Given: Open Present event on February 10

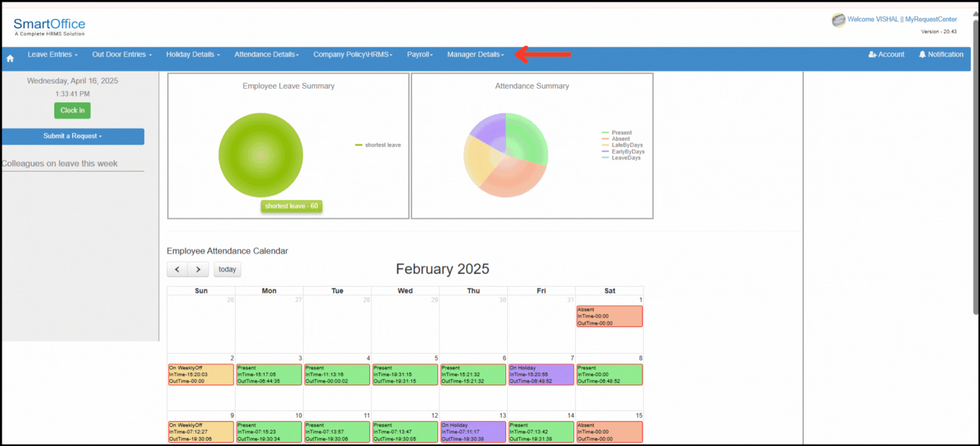Looking at the screenshot, I should [269, 432].
